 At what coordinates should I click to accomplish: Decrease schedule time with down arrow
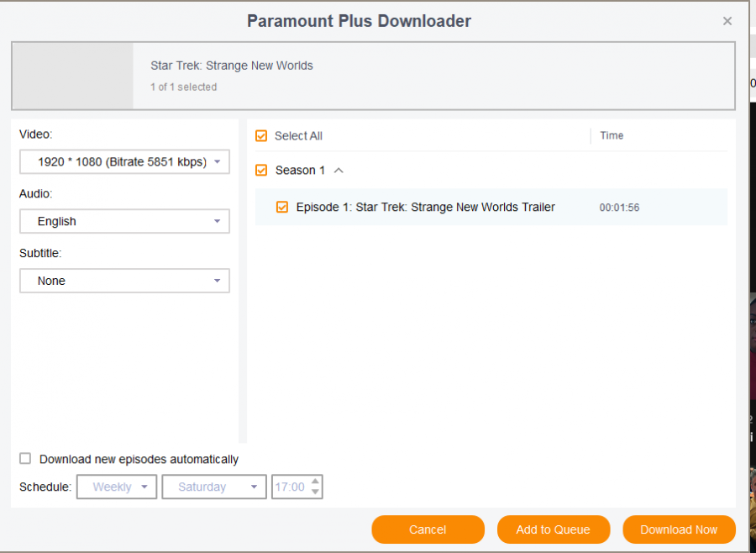click(315, 492)
